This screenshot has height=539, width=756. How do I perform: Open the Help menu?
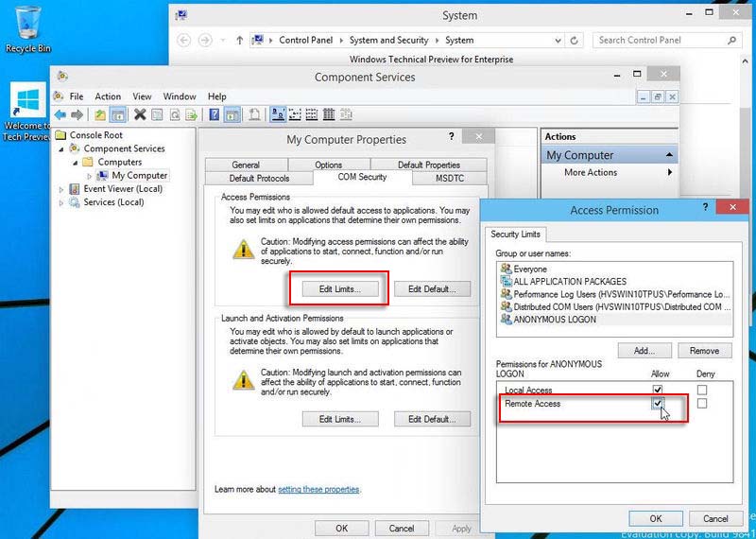point(217,96)
